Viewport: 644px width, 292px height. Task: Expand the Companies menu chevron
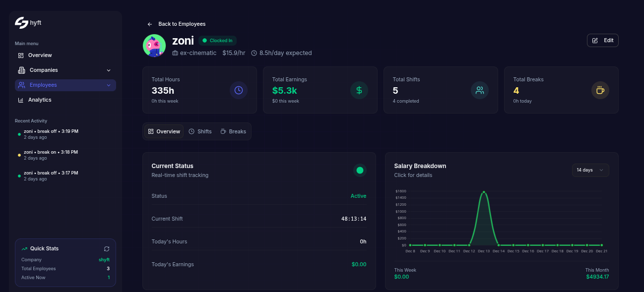[109, 70]
